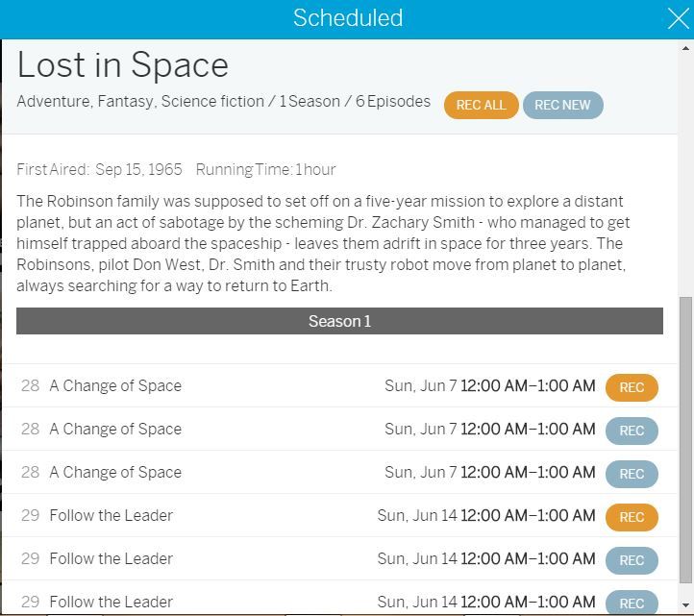Toggle the orange REC for A Change of Space
The height and width of the screenshot is (616, 694).
tap(632, 387)
